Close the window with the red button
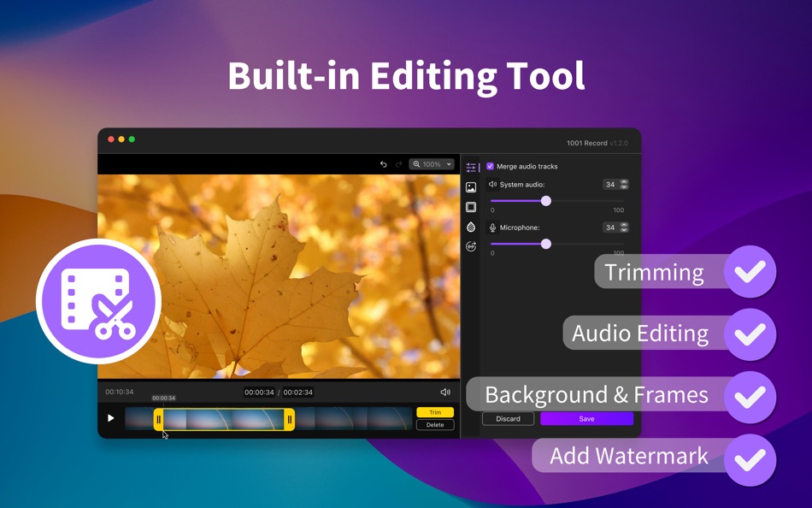This screenshot has width=812, height=508. tap(111, 139)
